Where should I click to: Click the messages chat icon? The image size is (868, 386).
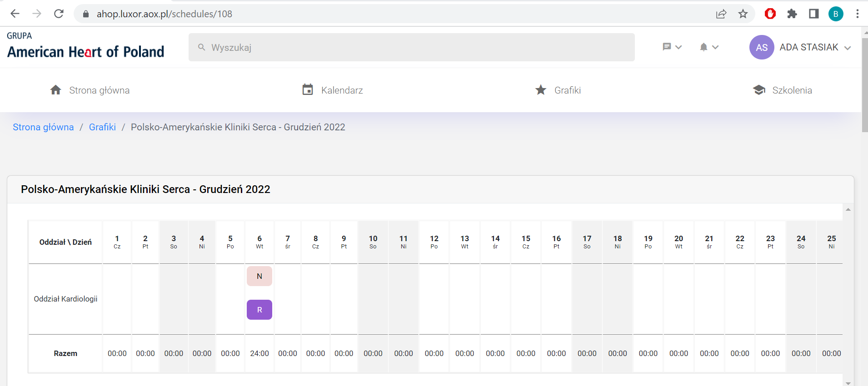pyautogui.click(x=667, y=47)
